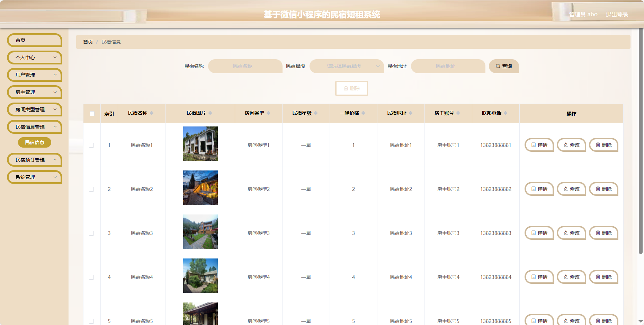Delete 民宿名称2 row
Viewport: 644px width, 325px height.
tap(604, 189)
